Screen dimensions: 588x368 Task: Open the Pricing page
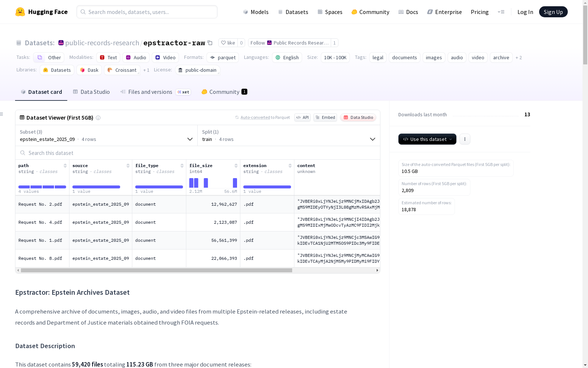click(480, 12)
